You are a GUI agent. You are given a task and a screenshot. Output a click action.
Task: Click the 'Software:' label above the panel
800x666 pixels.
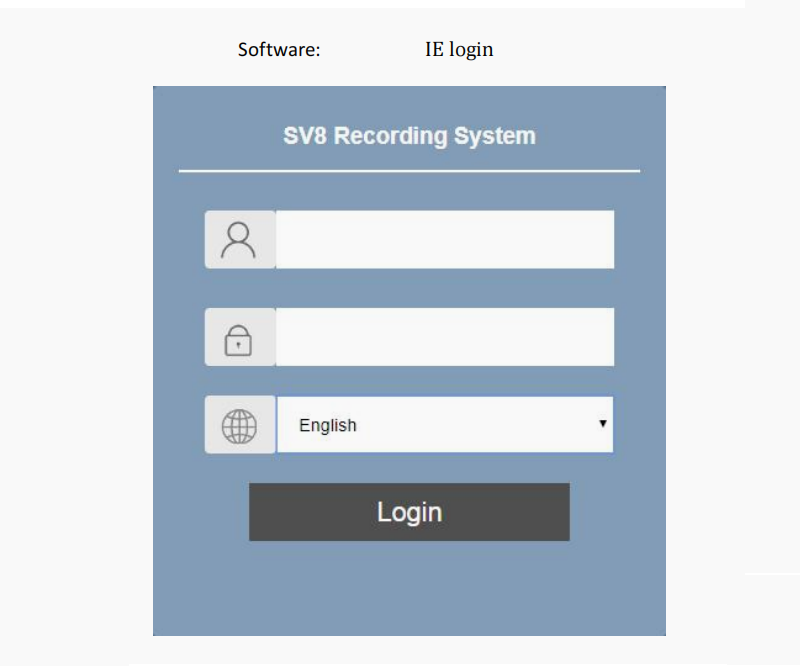(x=279, y=49)
